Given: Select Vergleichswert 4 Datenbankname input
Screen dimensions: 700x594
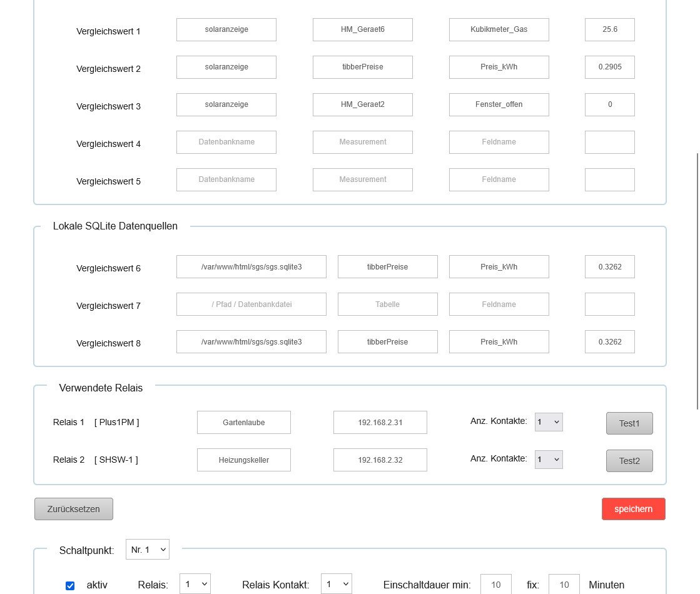Looking at the screenshot, I should click(226, 142).
